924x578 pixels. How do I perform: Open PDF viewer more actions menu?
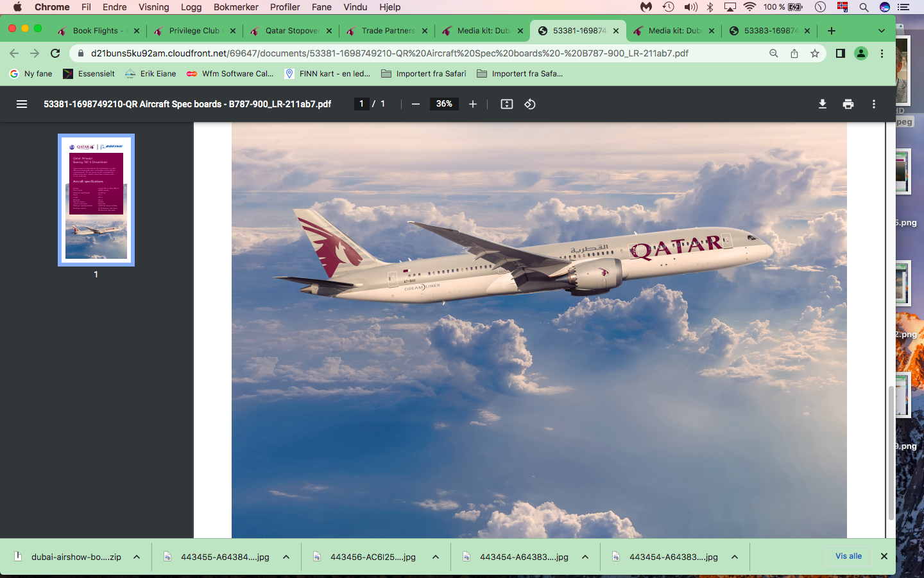point(874,104)
